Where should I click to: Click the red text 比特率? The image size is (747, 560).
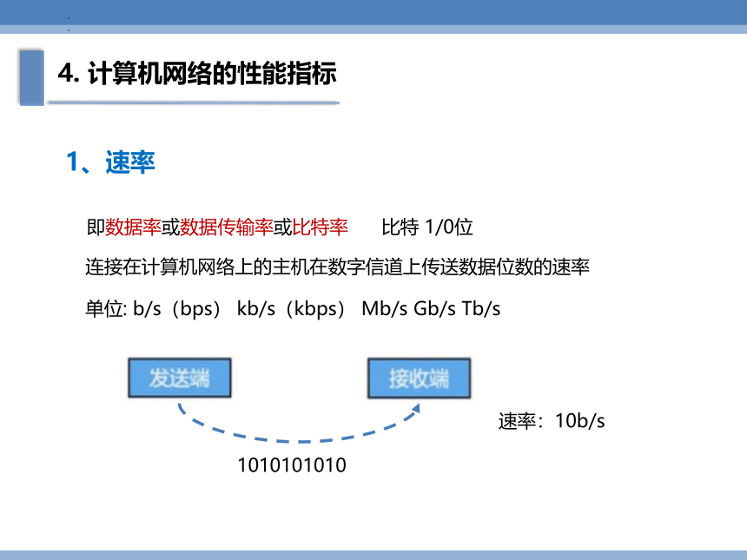coord(321,227)
